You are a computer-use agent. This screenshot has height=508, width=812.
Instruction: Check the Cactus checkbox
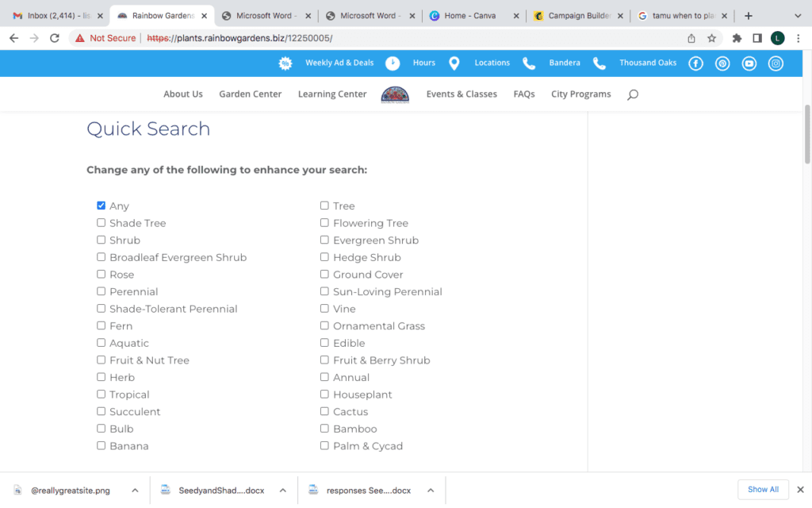pos(324,411)
